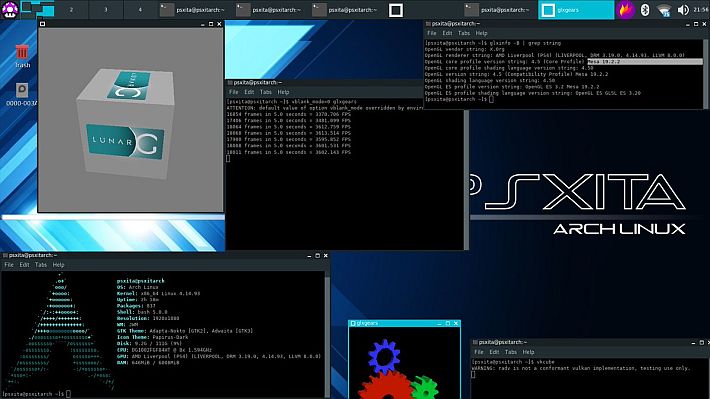The image size is (710, 399).
Task: Click the clock in the top panel
Action: click(x=701, y=10)
